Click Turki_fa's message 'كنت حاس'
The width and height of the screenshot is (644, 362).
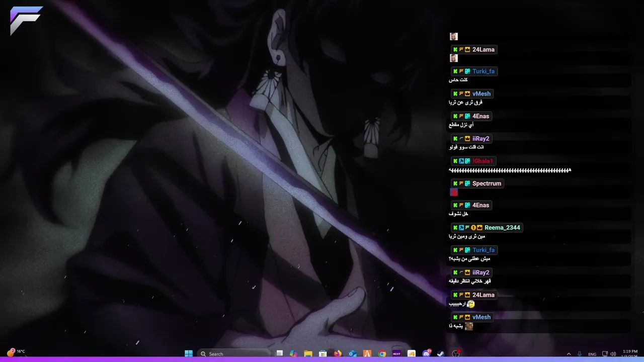coord(458,80)
